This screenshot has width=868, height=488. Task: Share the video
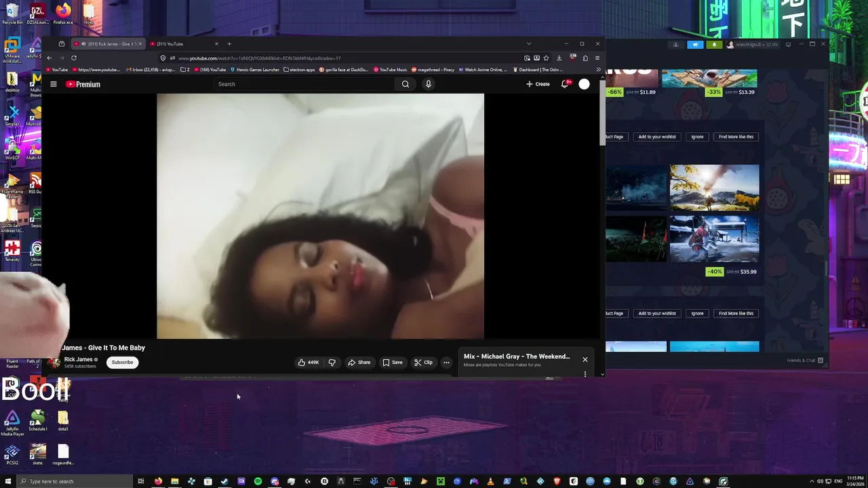point(359,362)
